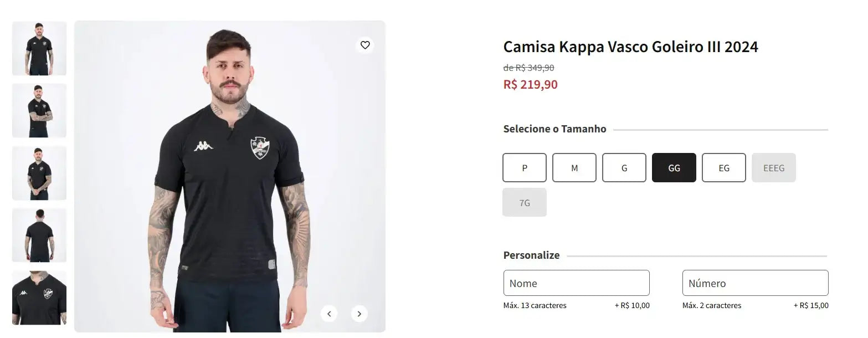The height and width of the screenshot is (338, 868).
Task: Select the EG size option
Action: point(723,167)
